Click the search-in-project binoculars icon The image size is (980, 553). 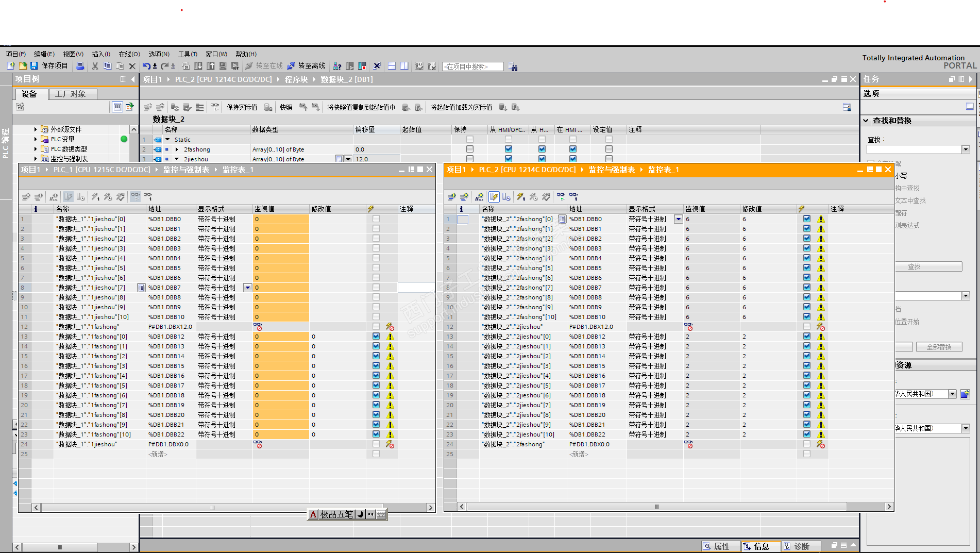[513, 66]
